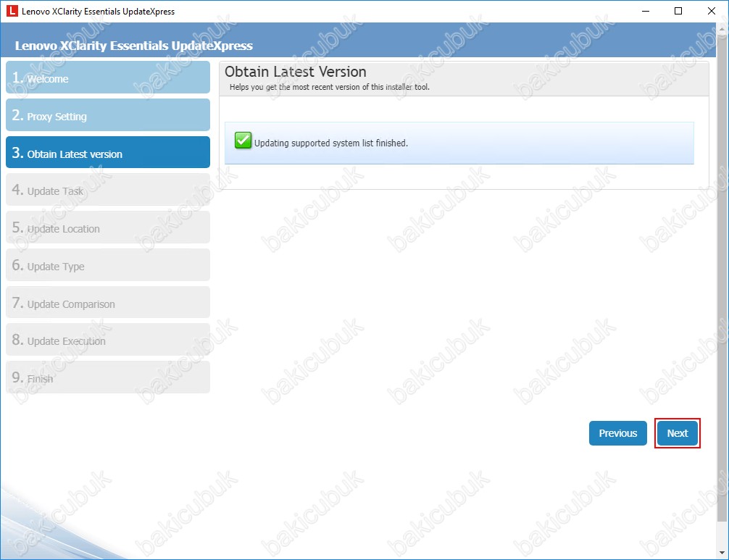Go to the Welcome step

(108, 78)
